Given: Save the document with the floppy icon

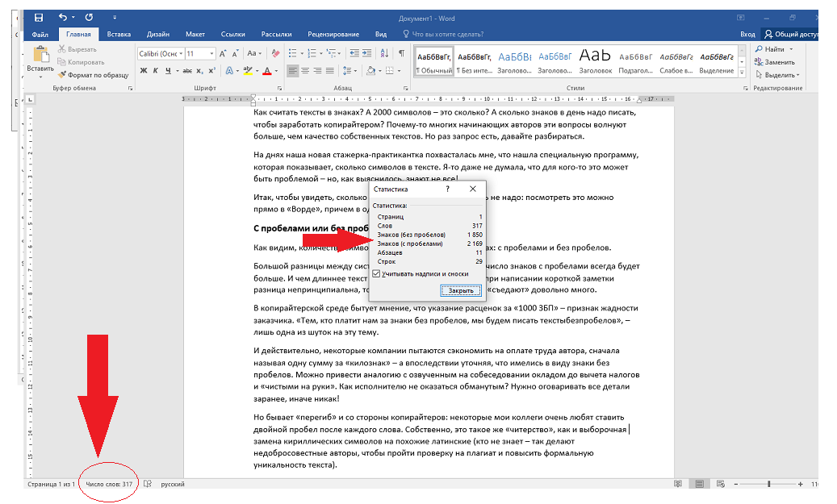Looking at the screenshot, I should click(x=39, y=18).
